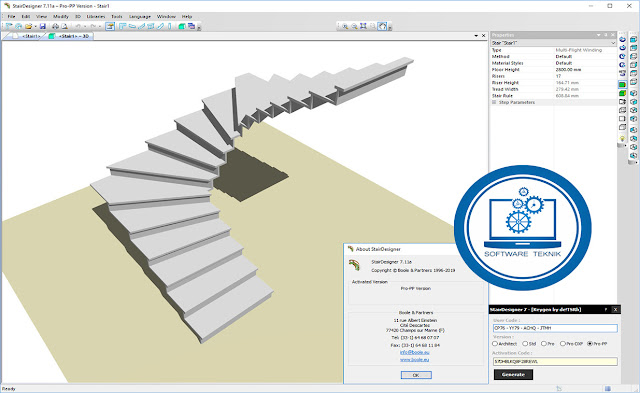Click the redo arrow in the main toolbar
Image resolution: width=640 pixels, height=393 pixels.
point(93,26)
